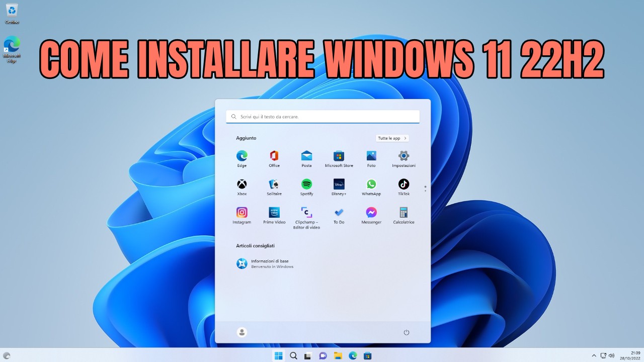Open Edge from the pinned apps
Image resolution: width=644 pixels, height=362 pixels.
pos(242,158)
